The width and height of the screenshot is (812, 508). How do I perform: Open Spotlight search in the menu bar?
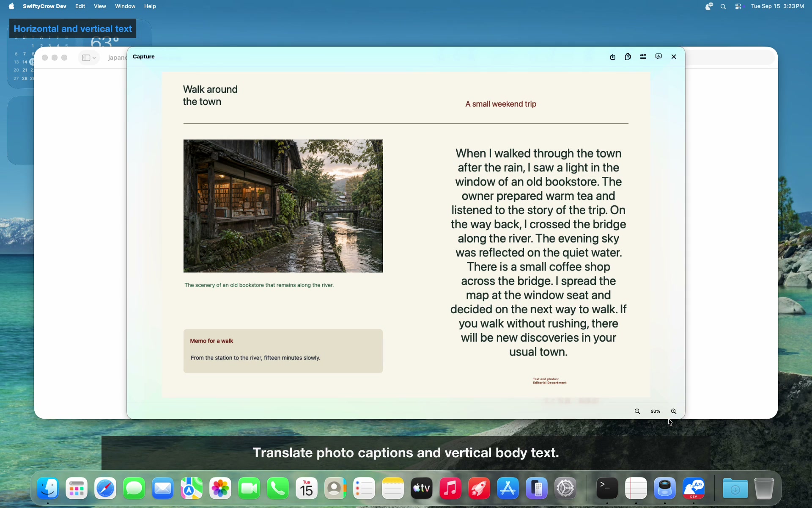[x=723, y=6]
